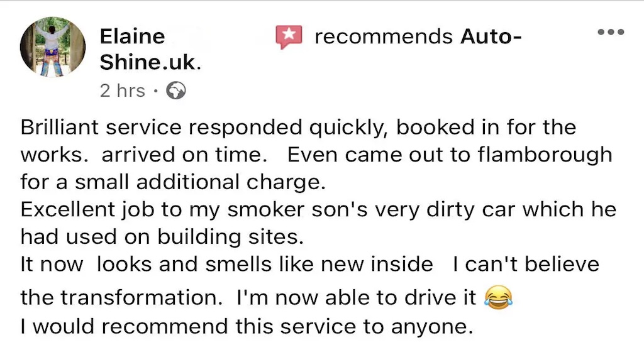Screen dimensions: 644x362
Task: Click the globe public audience icon
Action: tap(176, 90)
